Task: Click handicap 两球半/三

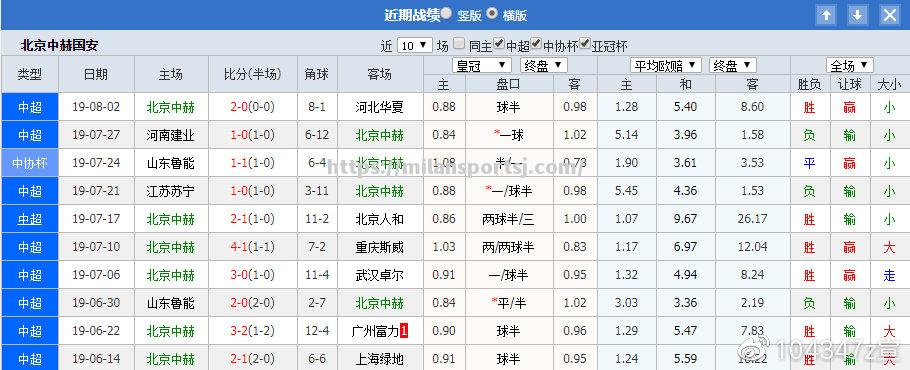Action: pos(508,219)
